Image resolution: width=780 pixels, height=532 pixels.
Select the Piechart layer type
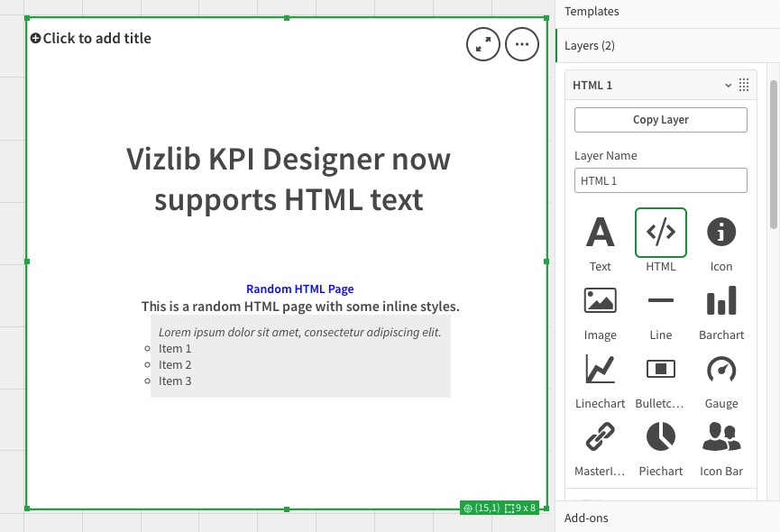point(661,436)
